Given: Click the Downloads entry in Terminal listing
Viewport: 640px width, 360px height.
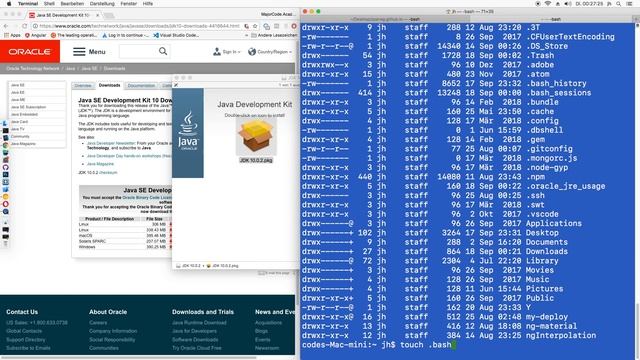Looking at the screenshot, I should point(547,251).
